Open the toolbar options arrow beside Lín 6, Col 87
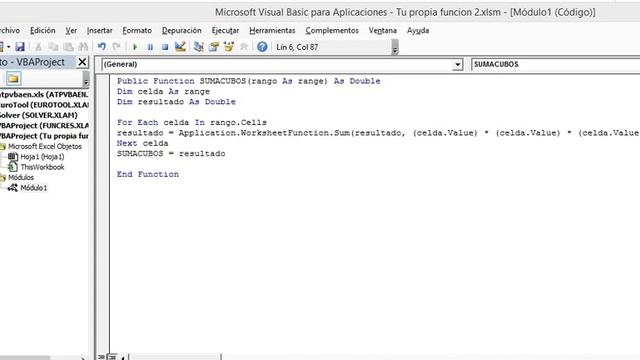This screenshot has width=640, height=360. pyautogui.click(x=395, y=47)
